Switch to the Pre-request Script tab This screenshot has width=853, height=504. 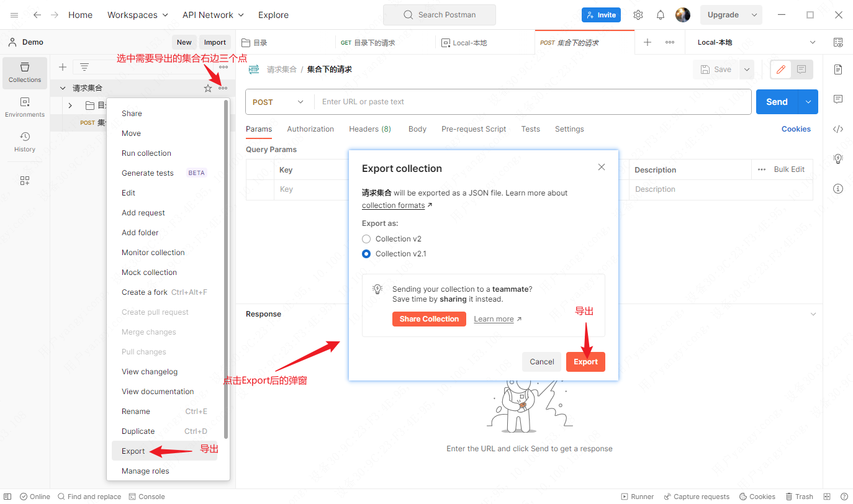tap(474, 129)
